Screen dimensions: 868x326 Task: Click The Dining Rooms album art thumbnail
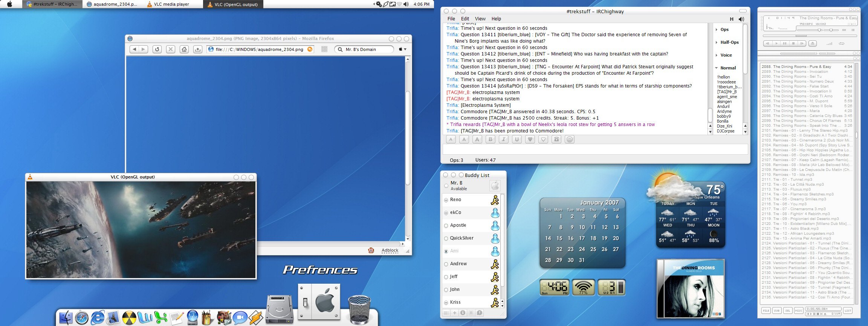pyautogui.click(x=691, y=289)
